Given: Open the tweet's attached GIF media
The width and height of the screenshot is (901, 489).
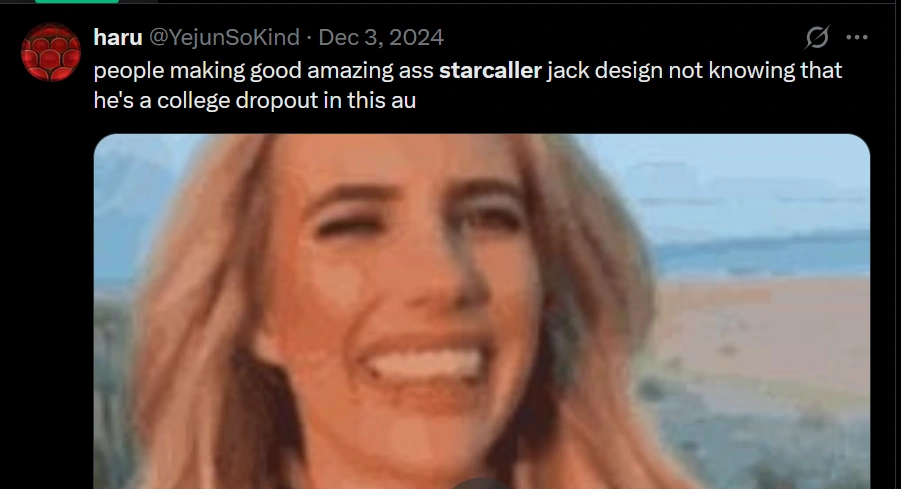Looking at the screenshot, I should click(x=482, y=311).
